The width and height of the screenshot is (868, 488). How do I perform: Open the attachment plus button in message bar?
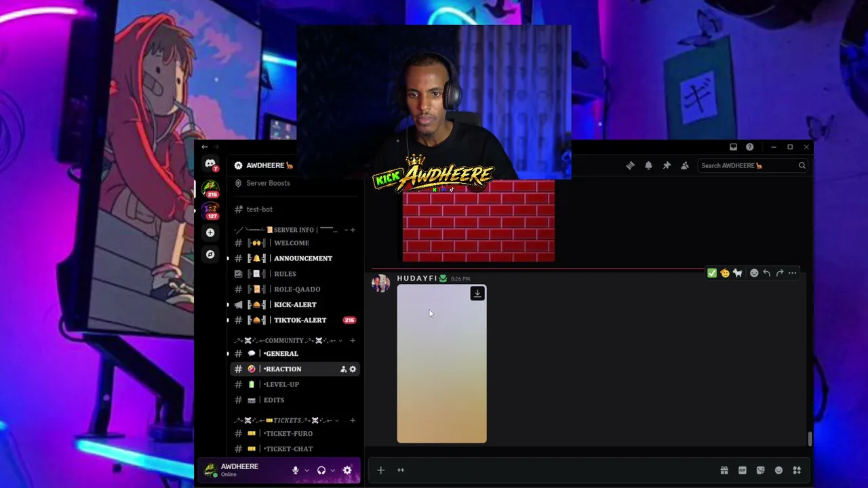[380, 470]
